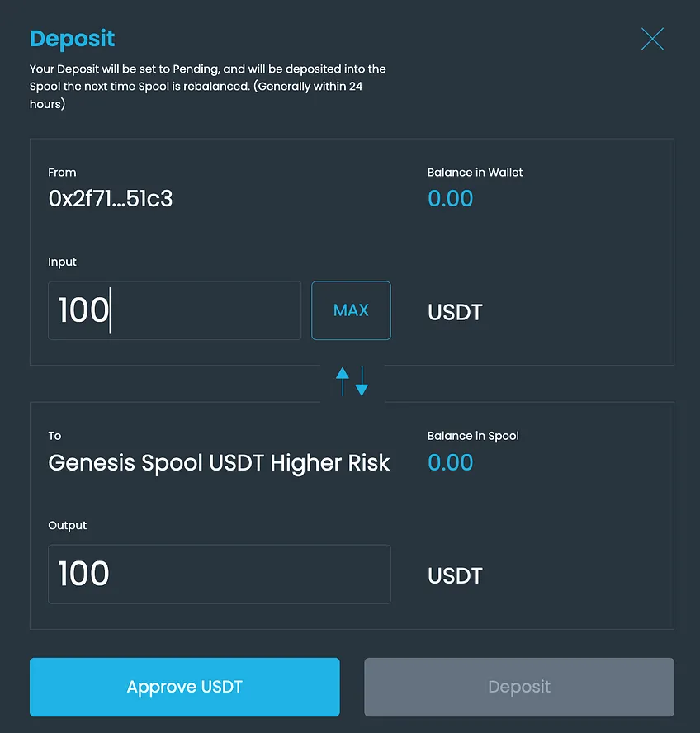Click Approve USDT button

[x=185, y=687]
